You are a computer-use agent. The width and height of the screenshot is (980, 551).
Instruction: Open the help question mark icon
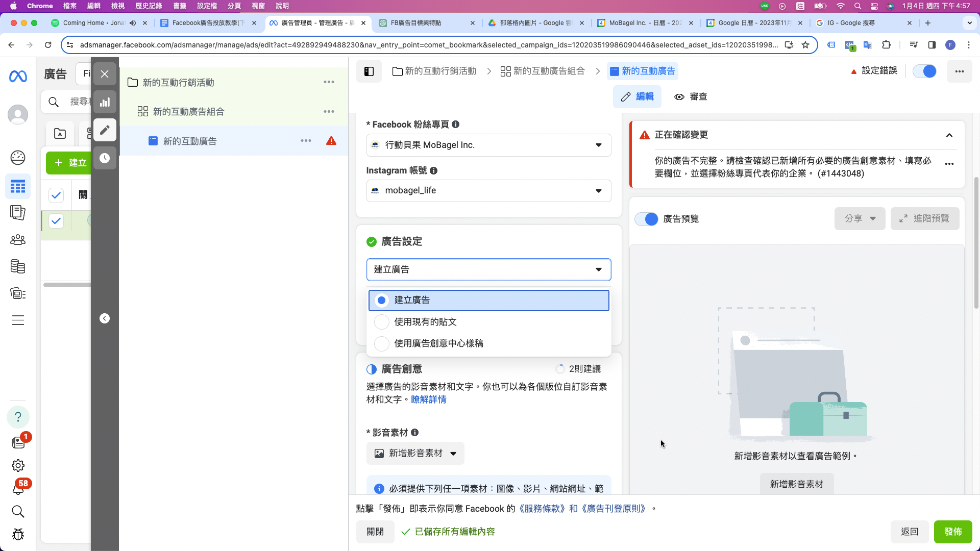coord(18,417)
